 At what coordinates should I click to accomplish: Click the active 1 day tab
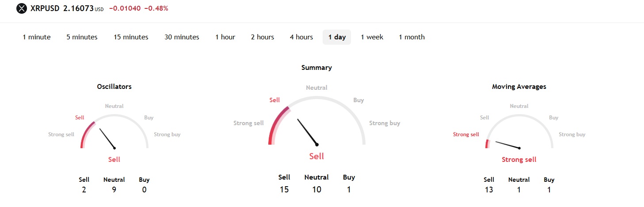[x=337, y=37]
